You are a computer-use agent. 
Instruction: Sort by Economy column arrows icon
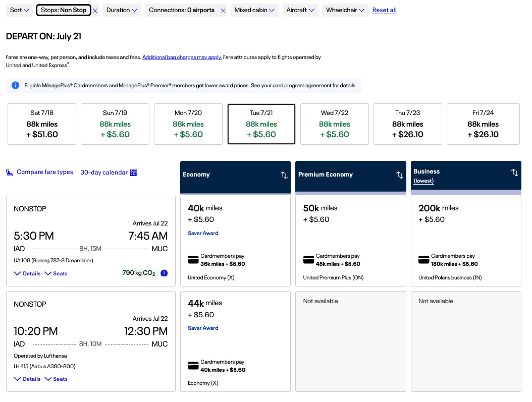284,175
